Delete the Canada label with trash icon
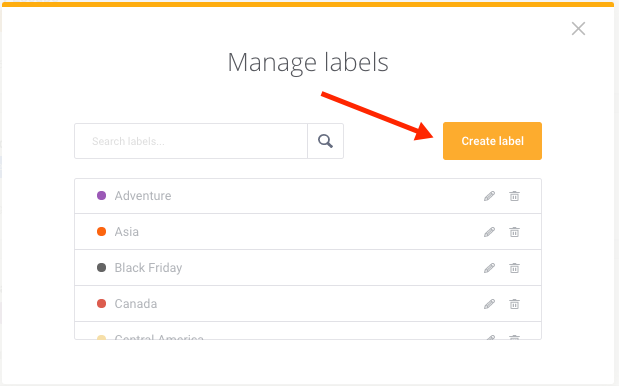The height and width of the screenshot is (386, 619). coord(514,304)
